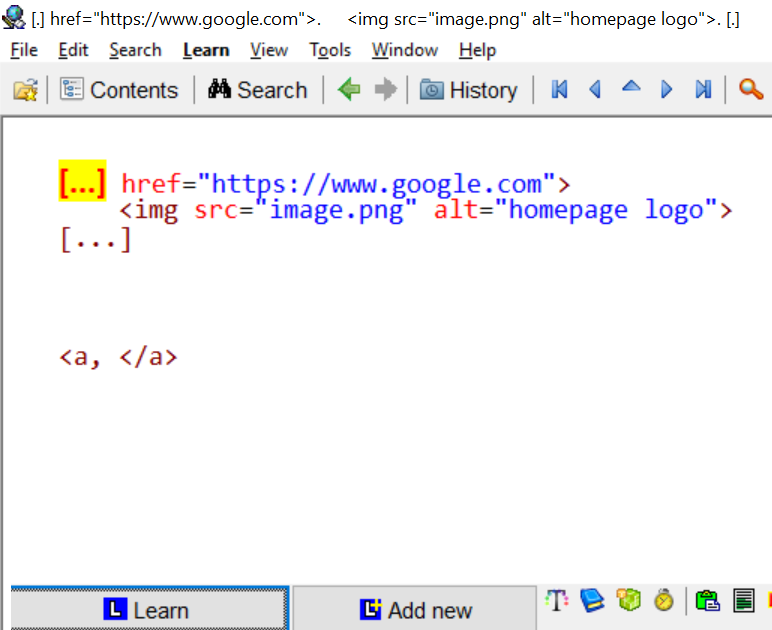Click the open collection folder icon
The width and height of the screenshot is (772, 630).
(x=26, y=90)
